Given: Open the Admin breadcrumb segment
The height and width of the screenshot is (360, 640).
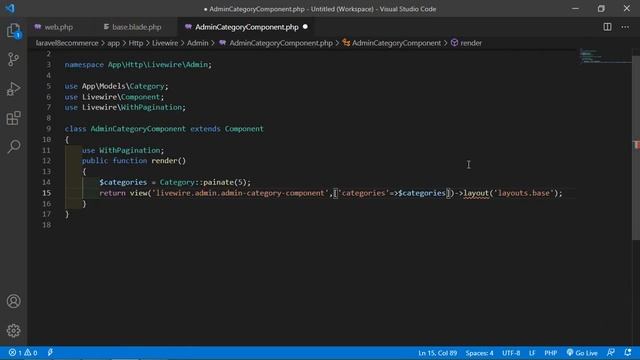Looking at the screenshot, I should click(x=198, y=43).
